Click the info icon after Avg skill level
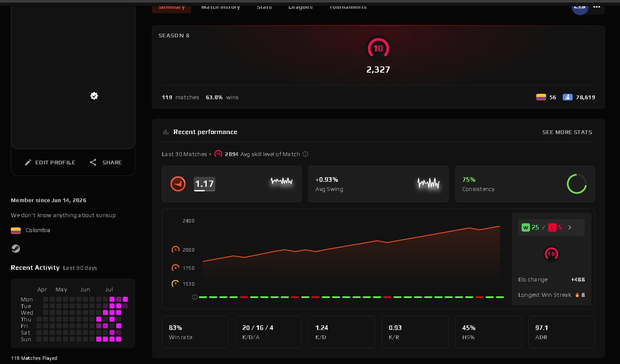 click(305, 154)
